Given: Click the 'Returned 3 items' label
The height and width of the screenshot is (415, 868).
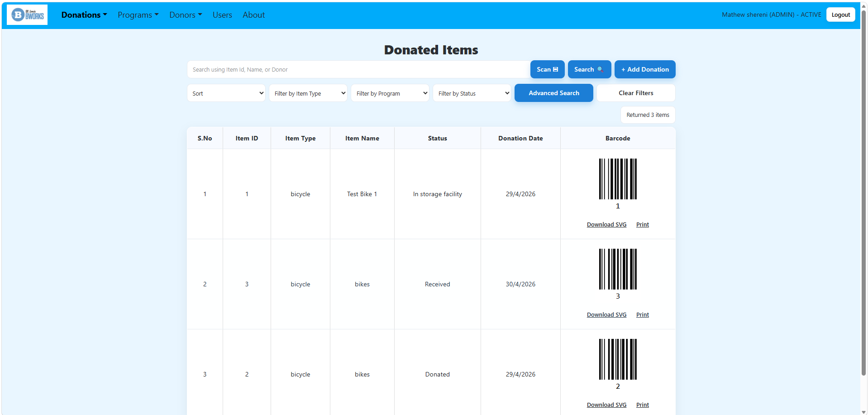Looking at the screenshot, I should [x=648, y=115].
